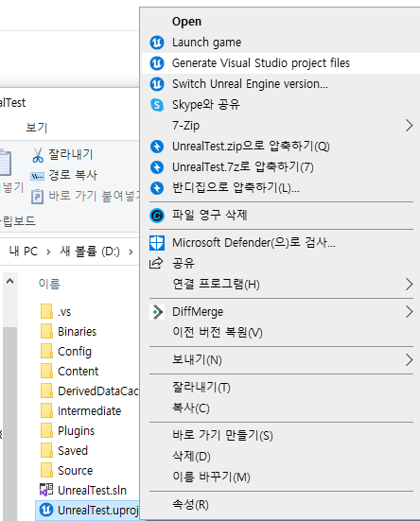Choose 삭제(D) in the context menu
The height and width of the screenshot is (521, 420).
tap(191, 457)
